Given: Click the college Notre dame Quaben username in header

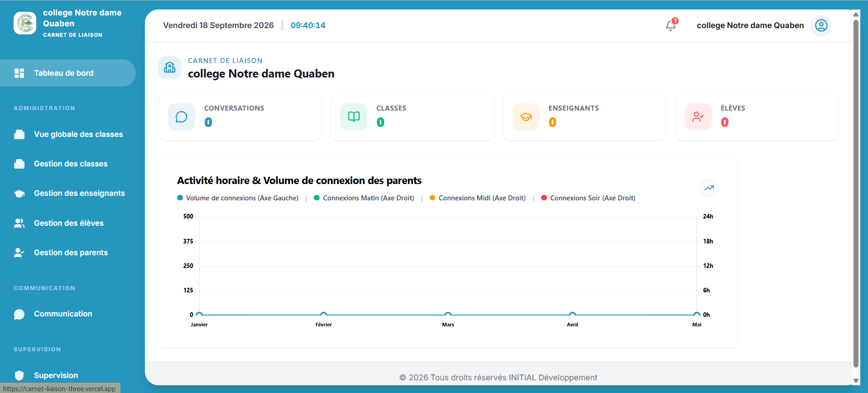Looking at the screenshot, I should click(750, 25).
